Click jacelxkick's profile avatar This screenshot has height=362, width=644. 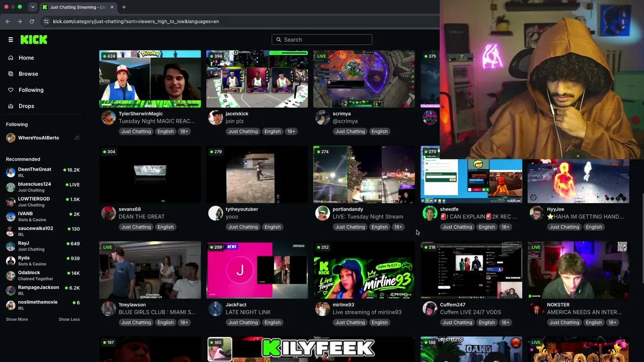tap(215, 118)
